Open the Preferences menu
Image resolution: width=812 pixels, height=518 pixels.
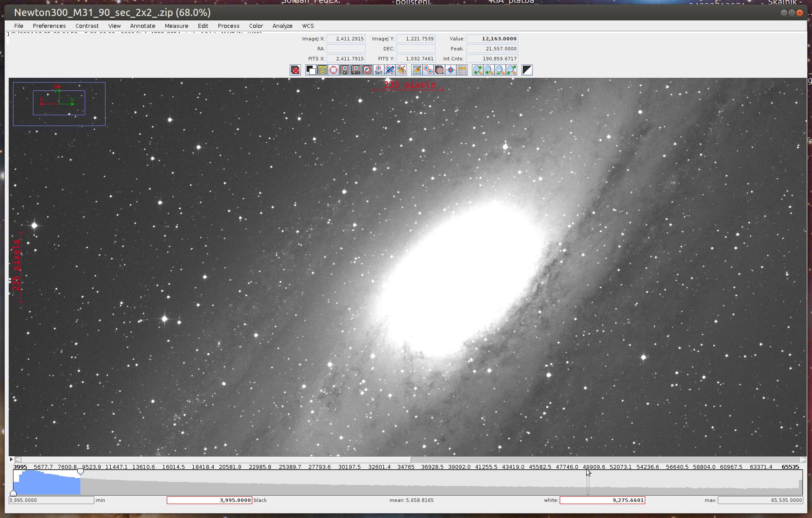tap(50, 26)
